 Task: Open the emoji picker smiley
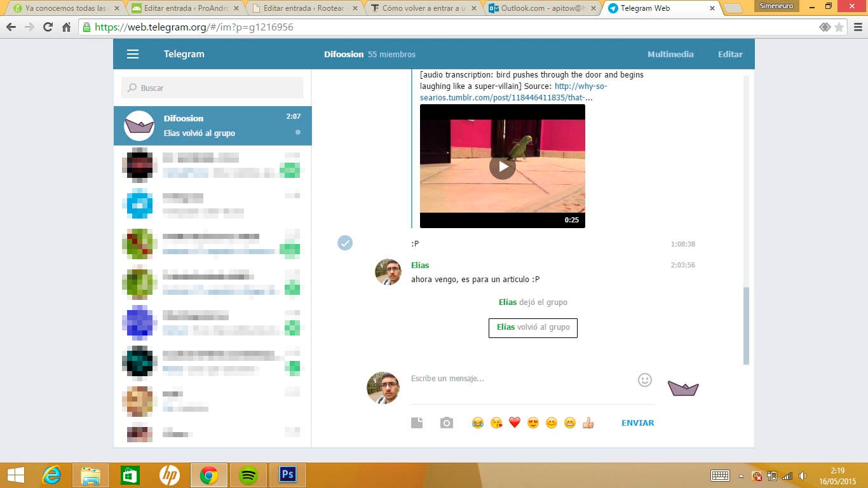(x=645, y=380)
